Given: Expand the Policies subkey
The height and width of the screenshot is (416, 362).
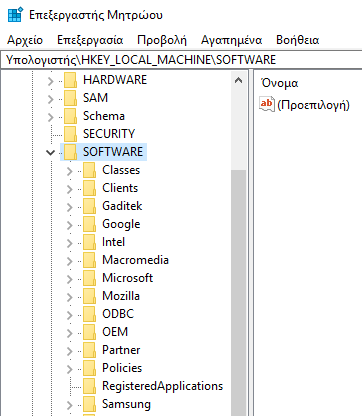Looking at the screenshot, I should pos(69,369).
